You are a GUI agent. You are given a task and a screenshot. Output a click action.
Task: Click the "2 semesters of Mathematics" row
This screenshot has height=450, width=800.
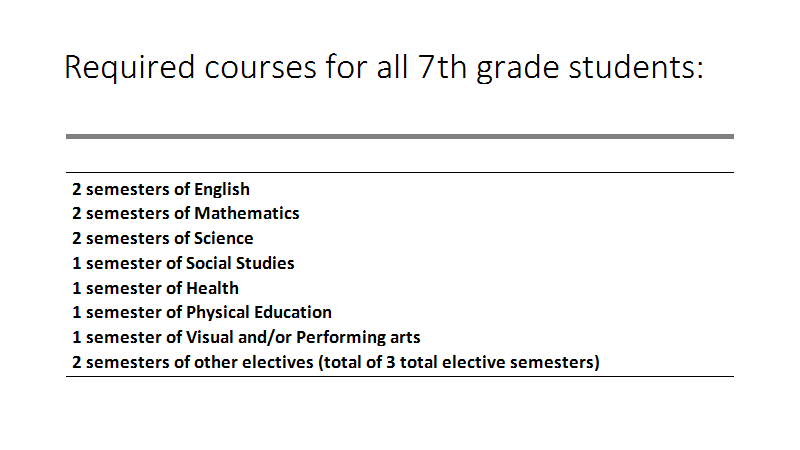pyautogui.click(x=186, y=213)
